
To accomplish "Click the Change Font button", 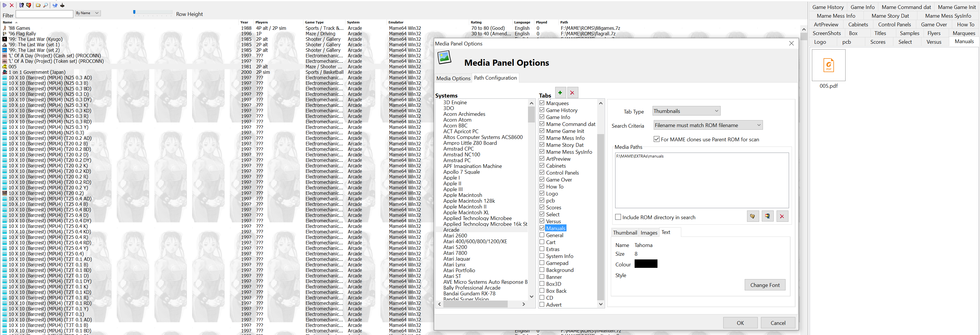I will point(765,285).
